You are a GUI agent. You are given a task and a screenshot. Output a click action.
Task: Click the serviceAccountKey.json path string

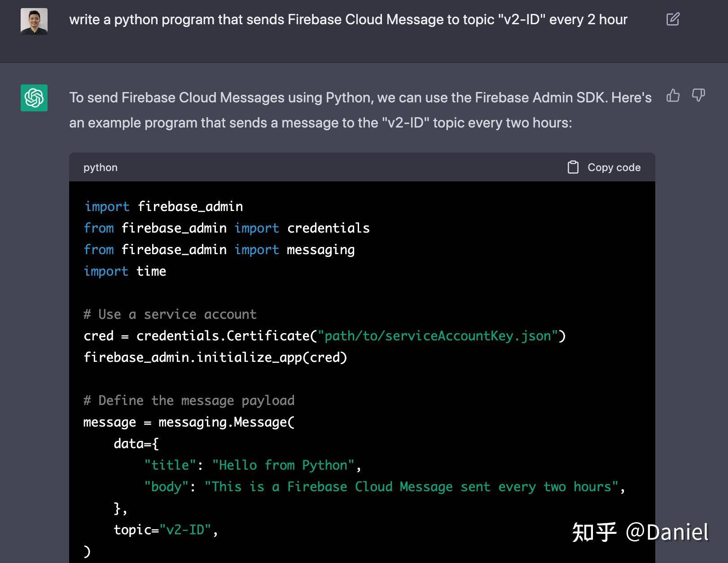[x=438, y=336]
